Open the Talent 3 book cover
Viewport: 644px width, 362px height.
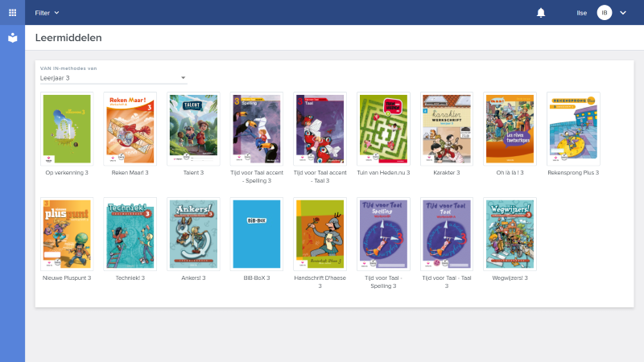click(193, 129)
